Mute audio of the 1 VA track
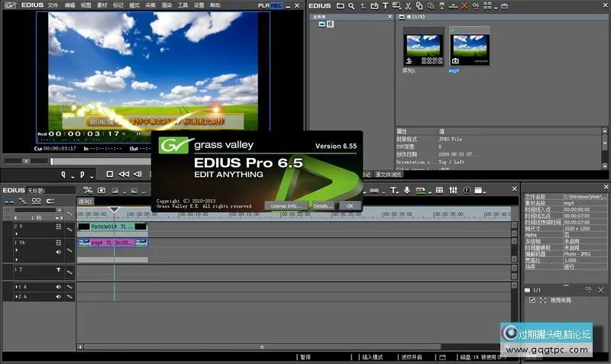This screenshot has width=611, height=364. (x=58, y=251)
